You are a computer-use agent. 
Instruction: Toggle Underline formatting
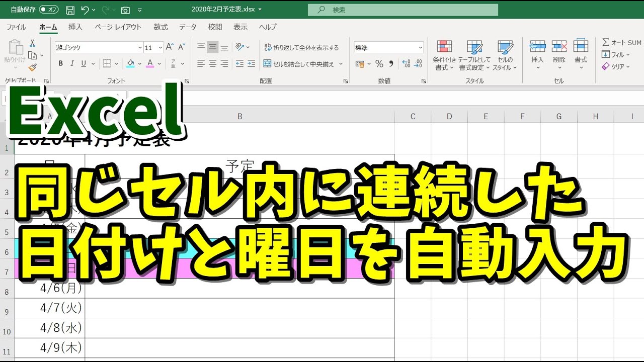[x=84, y=63]
